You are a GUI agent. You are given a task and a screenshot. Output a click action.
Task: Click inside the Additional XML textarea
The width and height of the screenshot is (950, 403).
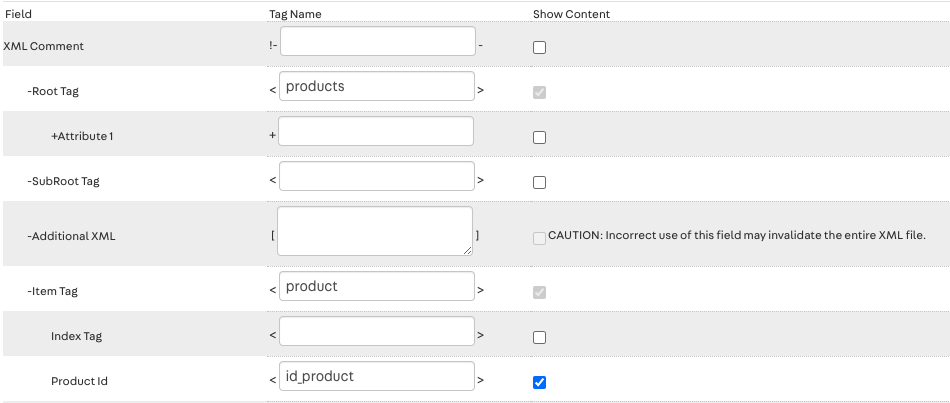pyautogui.click(x=374, y=231)
